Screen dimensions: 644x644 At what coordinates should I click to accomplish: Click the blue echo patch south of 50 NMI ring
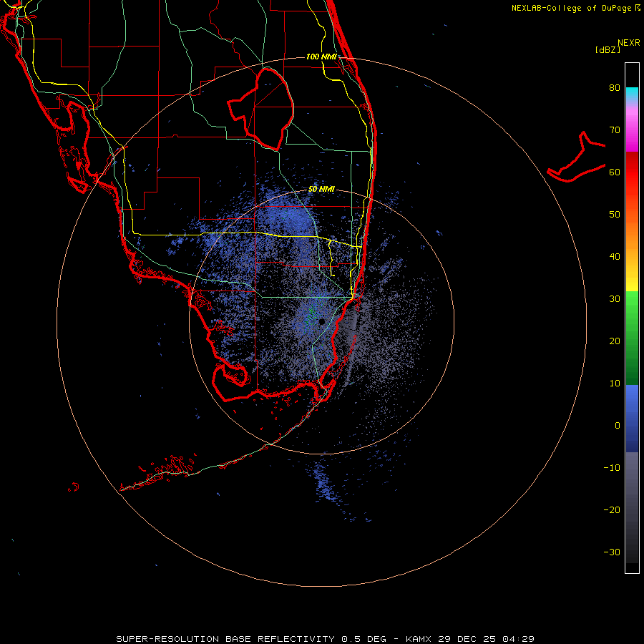coord(326,482)
